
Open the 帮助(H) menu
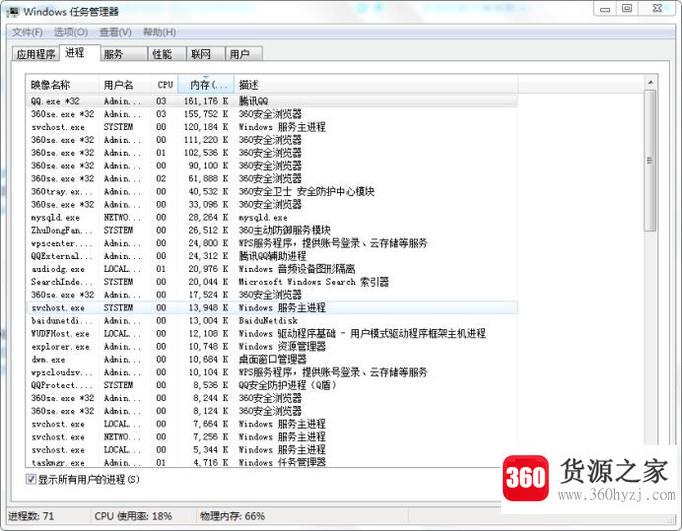pyautogui.click(x=160, y=32)
